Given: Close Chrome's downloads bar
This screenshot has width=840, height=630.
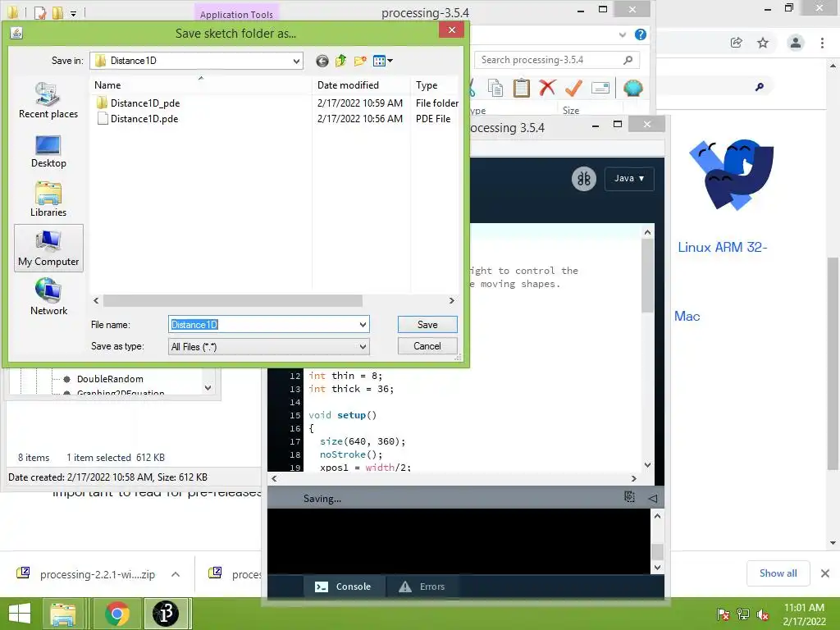Looking at the screenshot, I should [825, 573].
